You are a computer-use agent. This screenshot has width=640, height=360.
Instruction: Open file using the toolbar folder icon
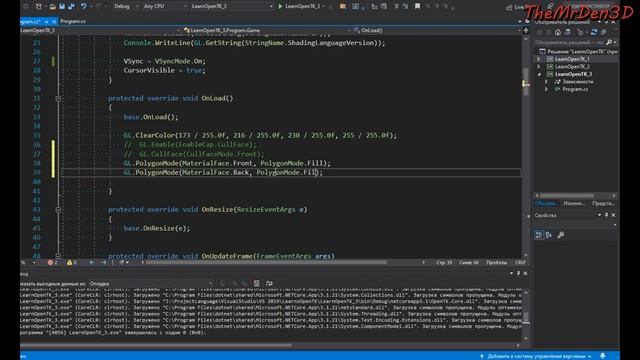tap(53, 7)
